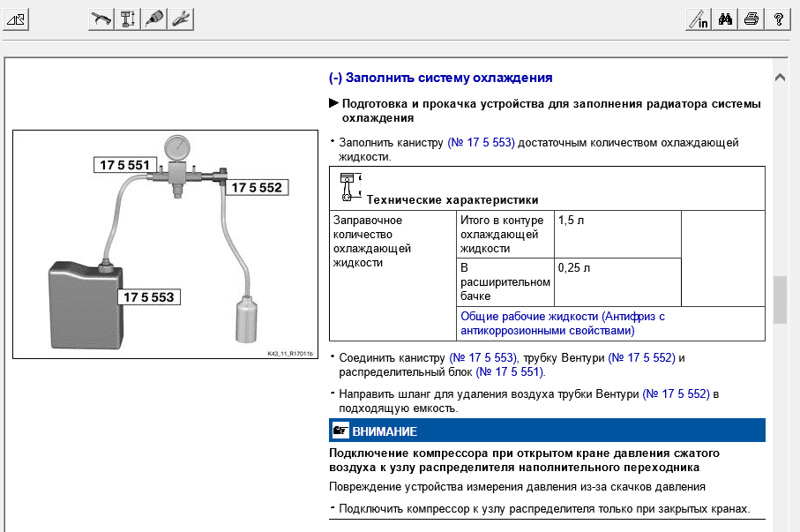
Task: Click the triangle exit icon at top left
Action: [17, 19]
